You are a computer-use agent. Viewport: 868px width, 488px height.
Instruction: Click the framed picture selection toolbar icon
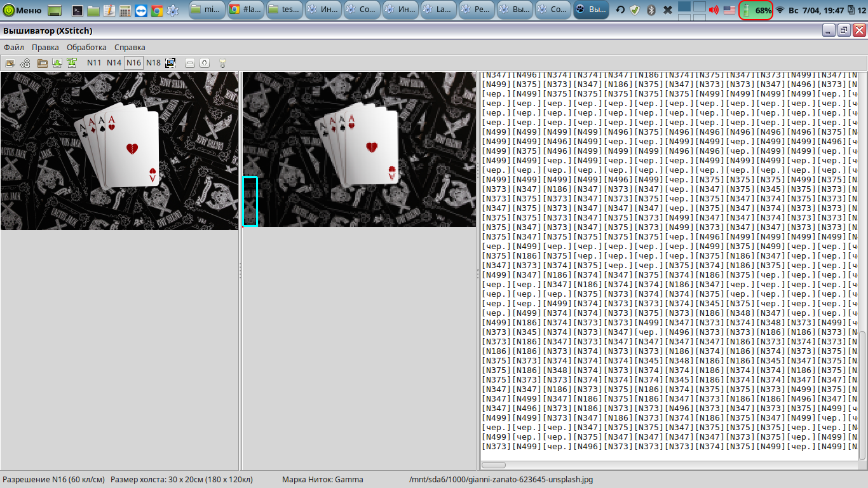(x=170, y=62)
